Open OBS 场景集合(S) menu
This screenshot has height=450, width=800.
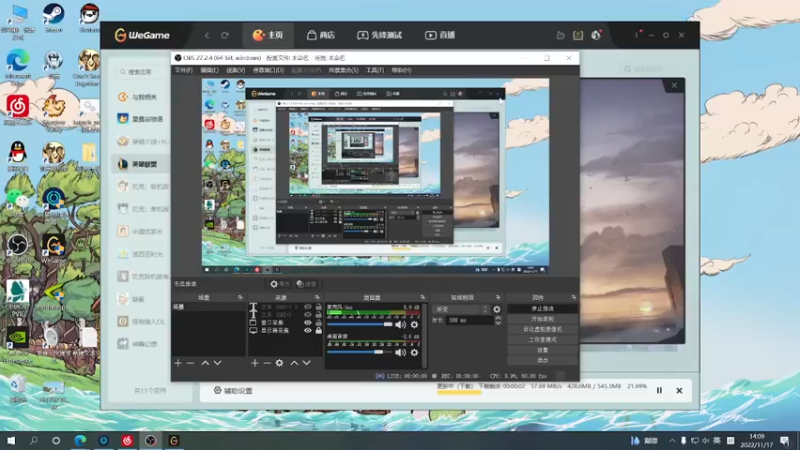[343, 70]
